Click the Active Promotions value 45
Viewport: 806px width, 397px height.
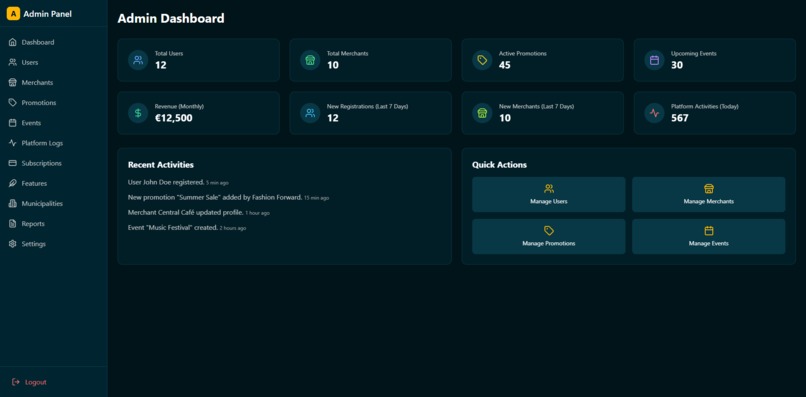[505, 65]
